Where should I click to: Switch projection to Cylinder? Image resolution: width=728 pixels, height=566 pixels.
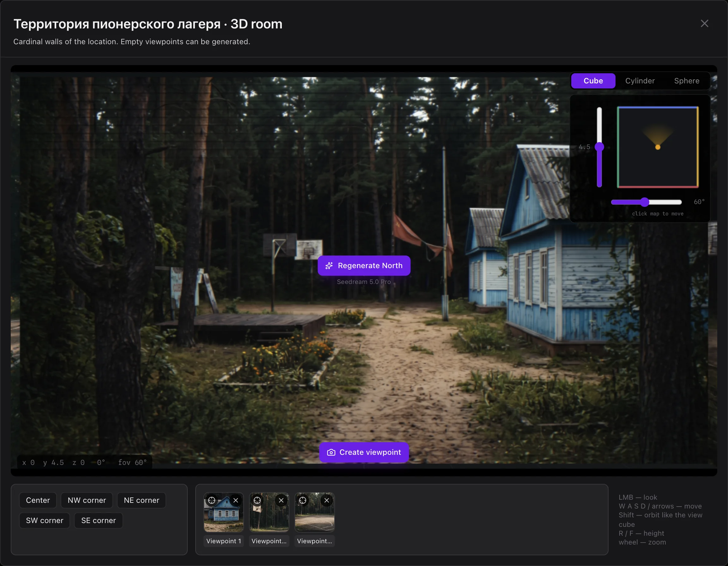(x=640, y=81)
